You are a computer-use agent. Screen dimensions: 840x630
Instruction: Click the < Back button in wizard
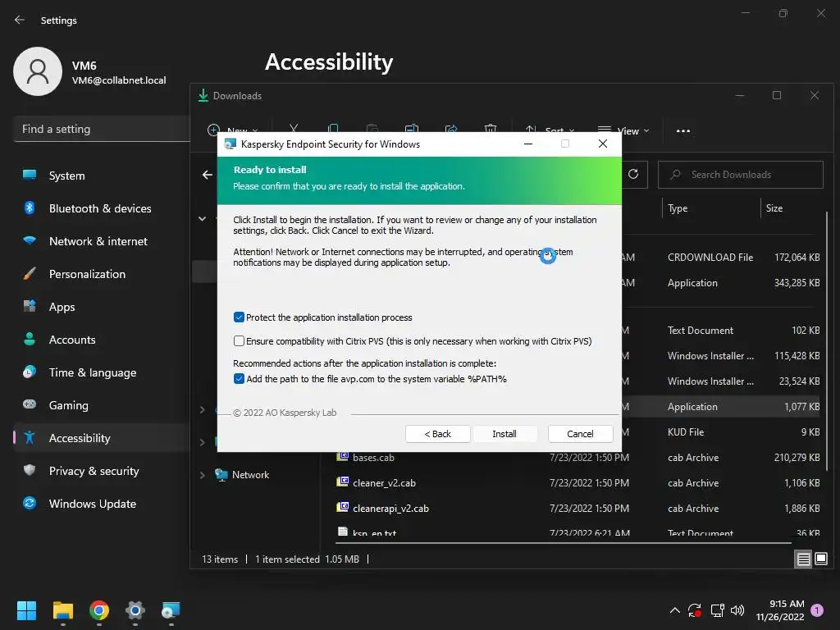pyautogui.click(x=438, y=434)
